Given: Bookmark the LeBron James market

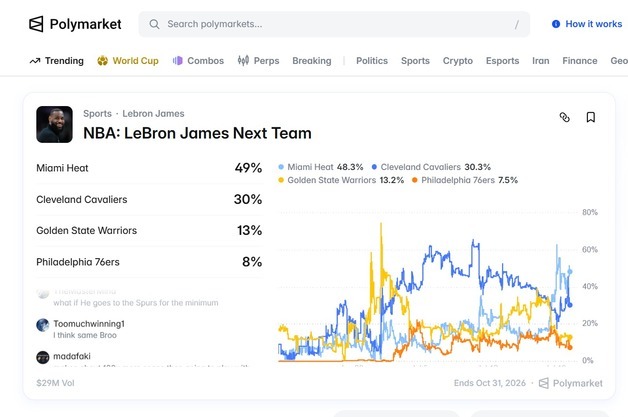Looking at the screenshot, I should pyautogui.click(x=590, y=117).
